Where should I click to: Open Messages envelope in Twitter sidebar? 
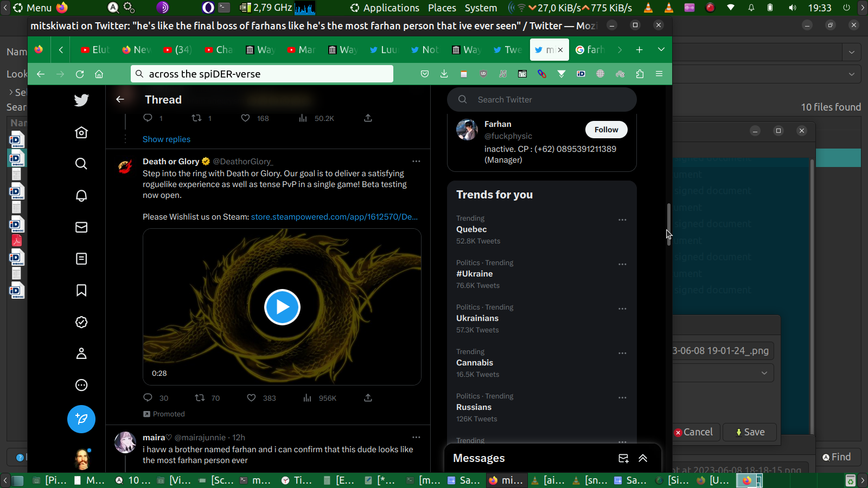81,227
